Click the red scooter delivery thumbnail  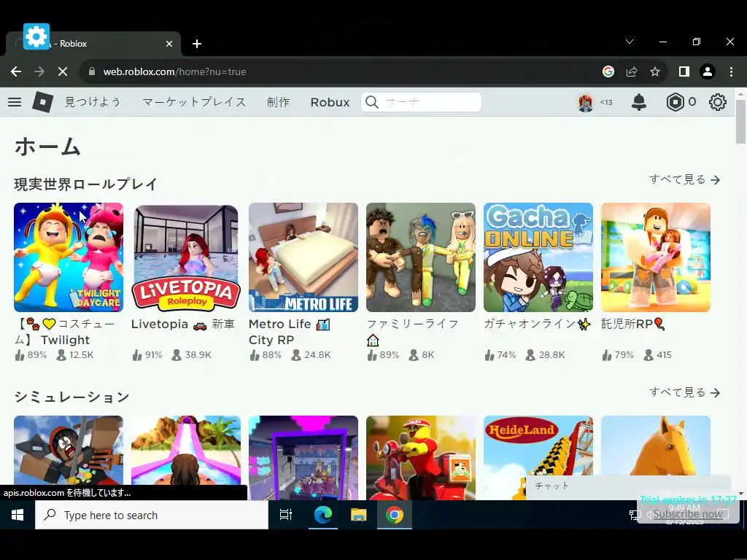421,458
